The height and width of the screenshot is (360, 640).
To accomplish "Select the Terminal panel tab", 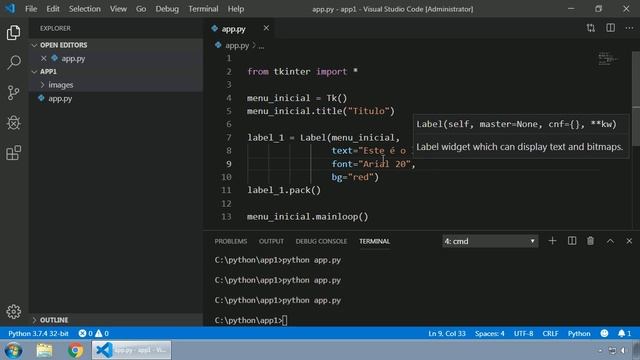I will (x=374, y=241).
